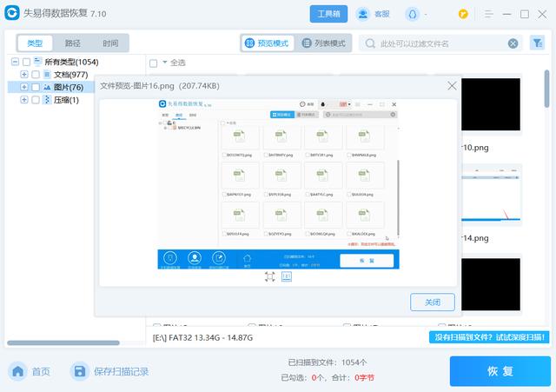The image size is (556, 392).
Task: Close the 文件预览 dialog with the X
Action: pos(452,85)
